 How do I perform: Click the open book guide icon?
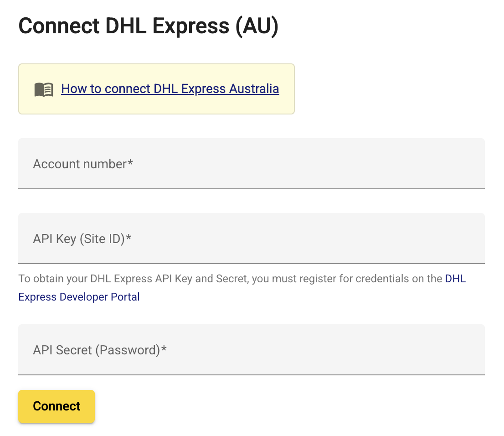(x=44, y=89)
